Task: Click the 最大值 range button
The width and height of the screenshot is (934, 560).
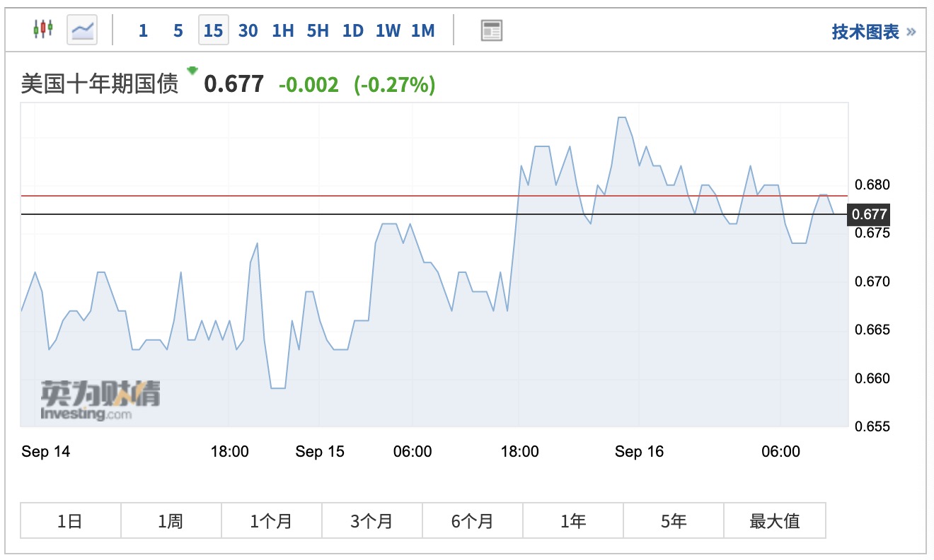Action: tap(774, 521)
